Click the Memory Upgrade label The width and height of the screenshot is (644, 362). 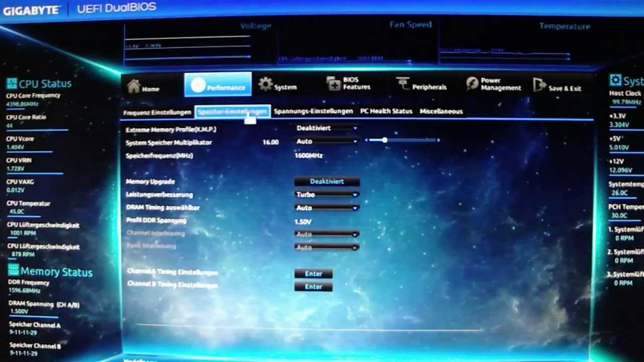coord(150,182)
